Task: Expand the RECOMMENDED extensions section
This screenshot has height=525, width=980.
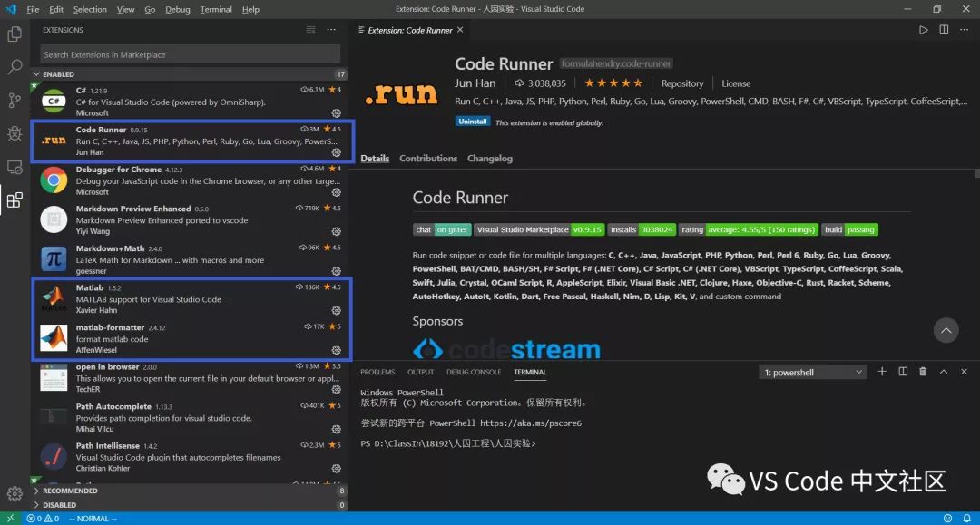Action: coord(190,491)
